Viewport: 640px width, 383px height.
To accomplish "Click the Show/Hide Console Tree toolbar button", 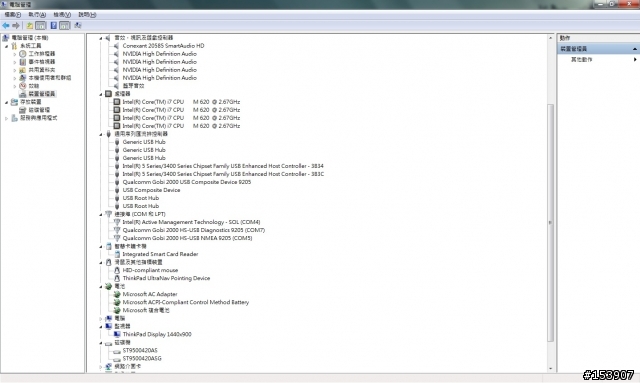I will click(x=41, y=26).
